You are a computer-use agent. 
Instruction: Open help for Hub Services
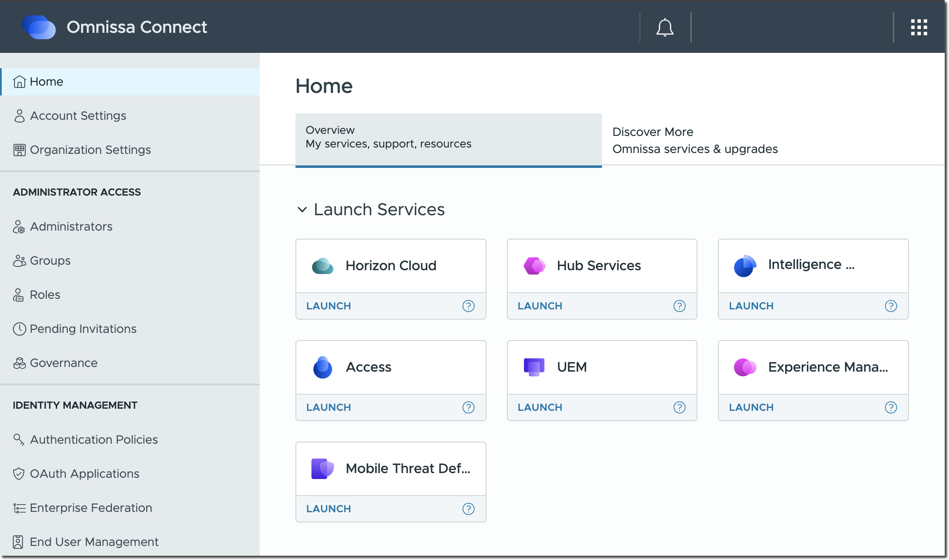pyautogui.click(x=679, y=306)
